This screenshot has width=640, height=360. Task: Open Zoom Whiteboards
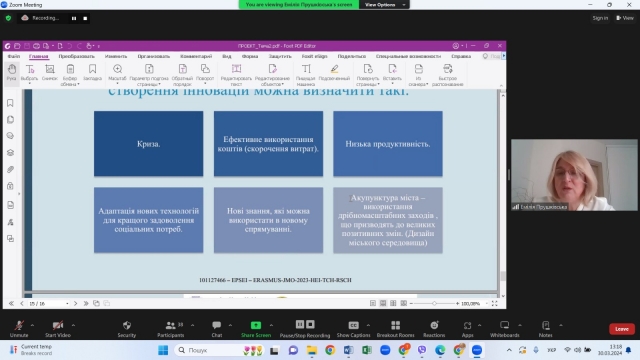pos(504,329)
